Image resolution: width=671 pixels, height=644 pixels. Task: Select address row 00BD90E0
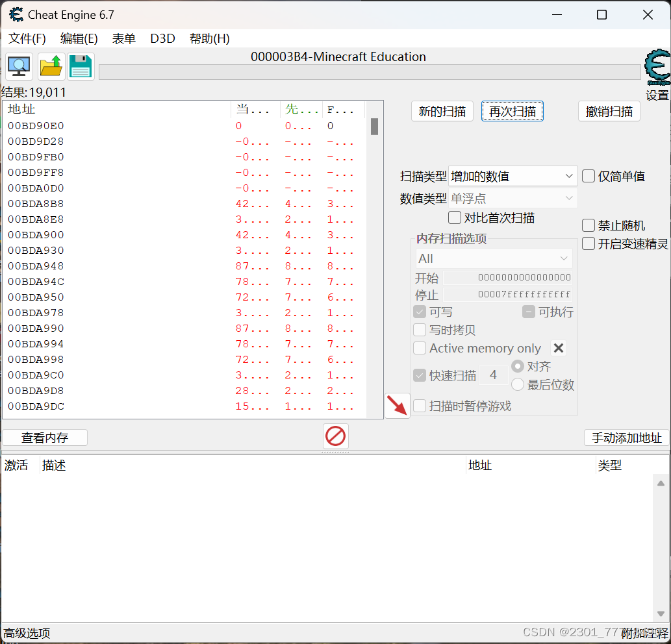click(184, 126)
